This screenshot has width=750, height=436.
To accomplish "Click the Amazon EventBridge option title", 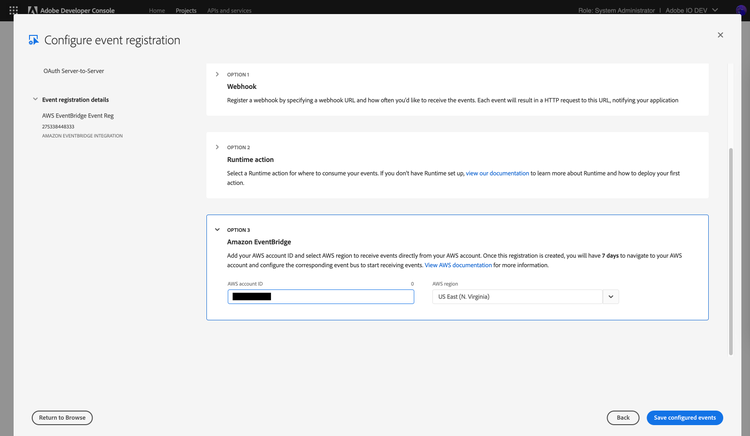I will click(259, 242).
